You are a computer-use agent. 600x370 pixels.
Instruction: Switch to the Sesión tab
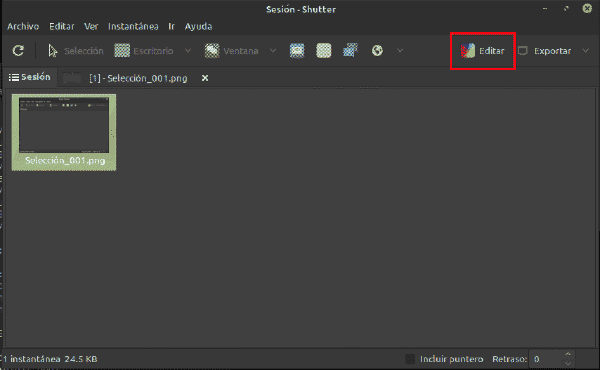tap(30, 77)
